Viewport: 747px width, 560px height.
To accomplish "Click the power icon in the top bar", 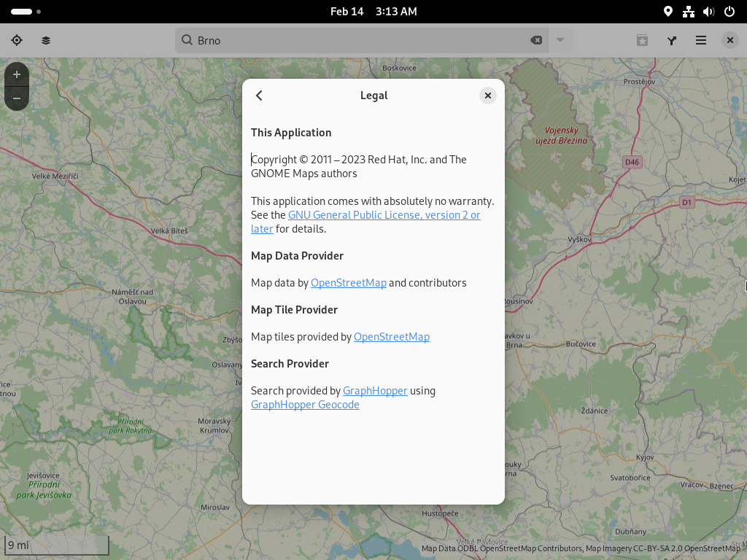I will [x=729, y=12].
